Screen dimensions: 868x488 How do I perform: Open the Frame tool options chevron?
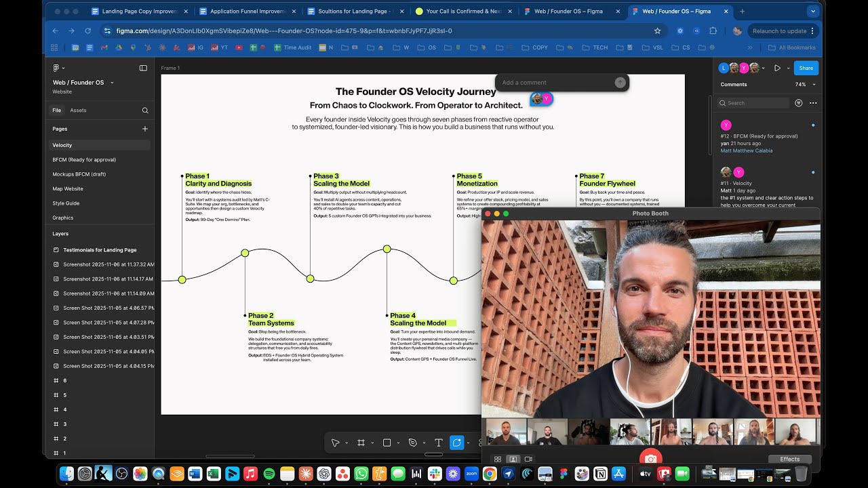tap(372, 443)
